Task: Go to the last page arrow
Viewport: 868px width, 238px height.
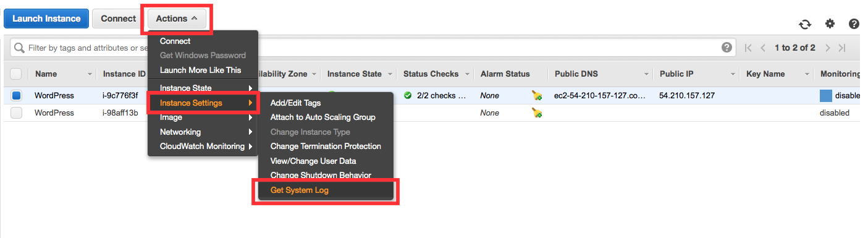Action: coord(841,48)
